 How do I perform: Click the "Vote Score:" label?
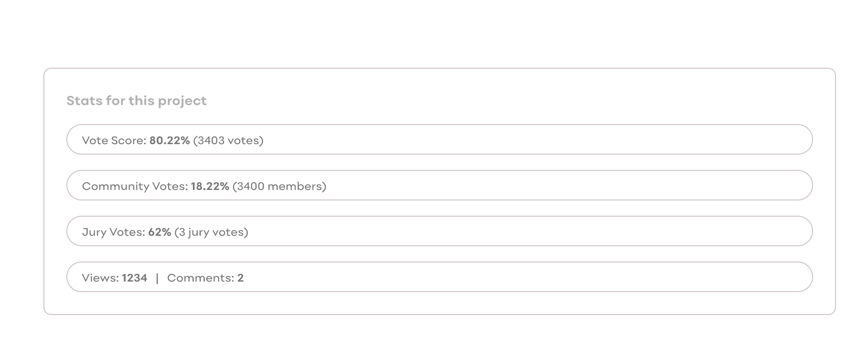point(114,140)
